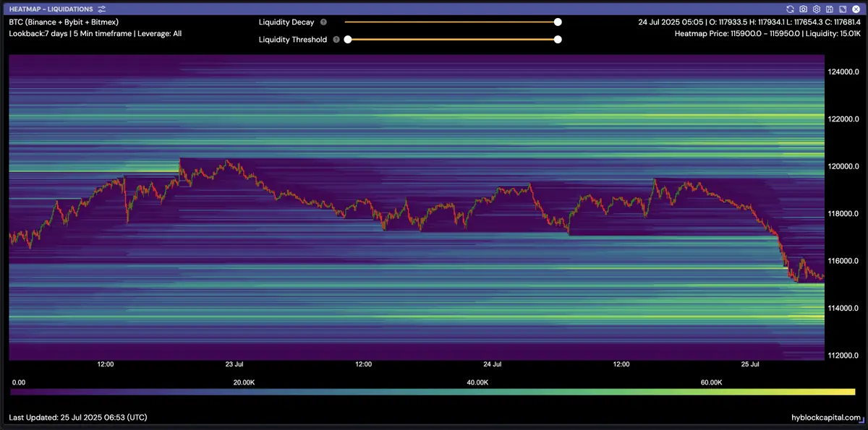
Task: Open the heatmap filter options icon beside the title
Action: [102, 9]
